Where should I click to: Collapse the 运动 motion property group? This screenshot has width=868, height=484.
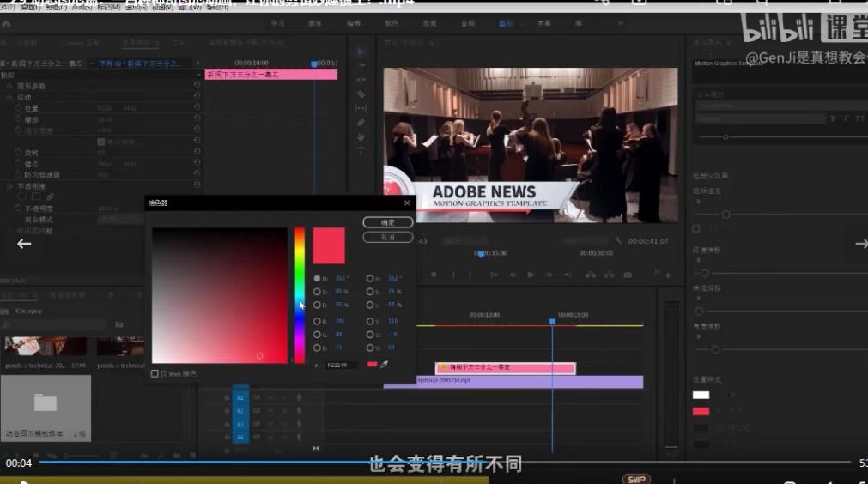click(9, 98)
